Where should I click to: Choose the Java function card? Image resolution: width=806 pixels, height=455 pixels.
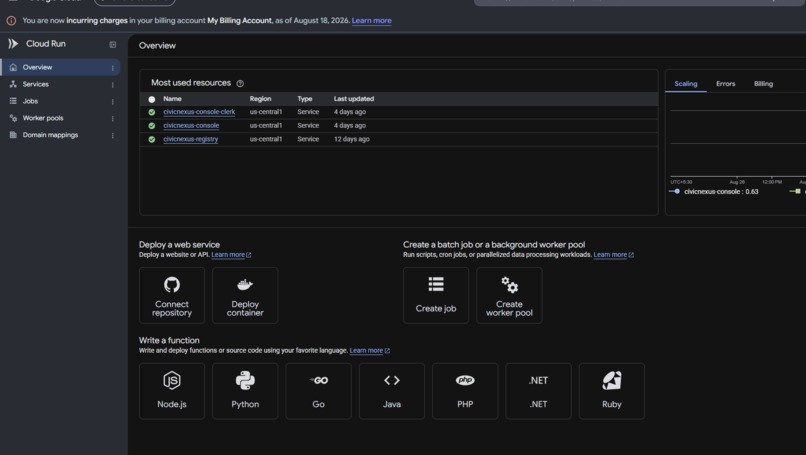(392, 391)
